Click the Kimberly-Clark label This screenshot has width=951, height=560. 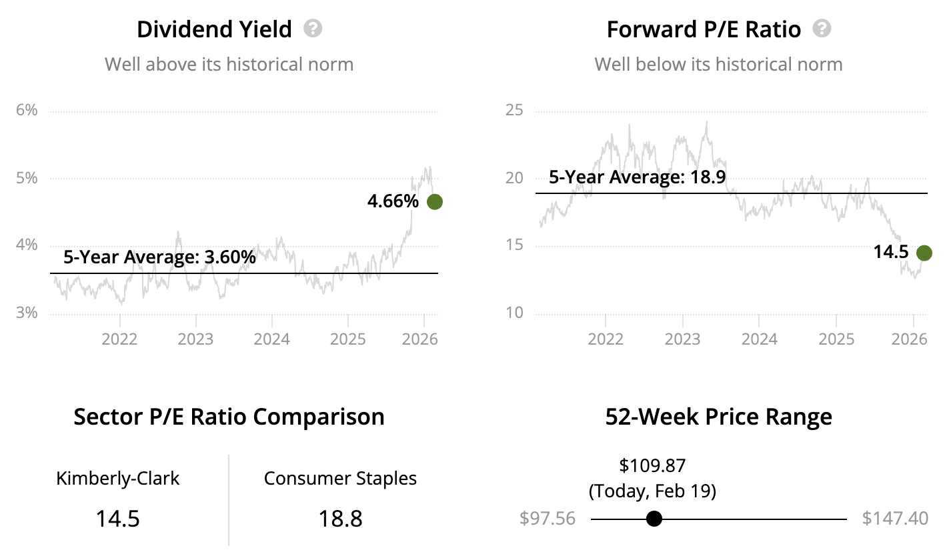click(117, 478)
